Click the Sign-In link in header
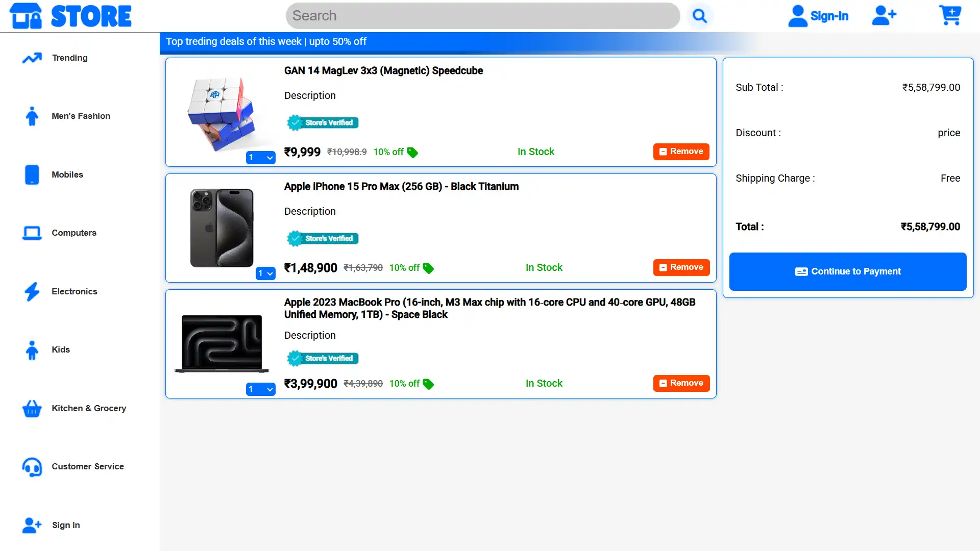980x551 pixels. pos(829,16)
